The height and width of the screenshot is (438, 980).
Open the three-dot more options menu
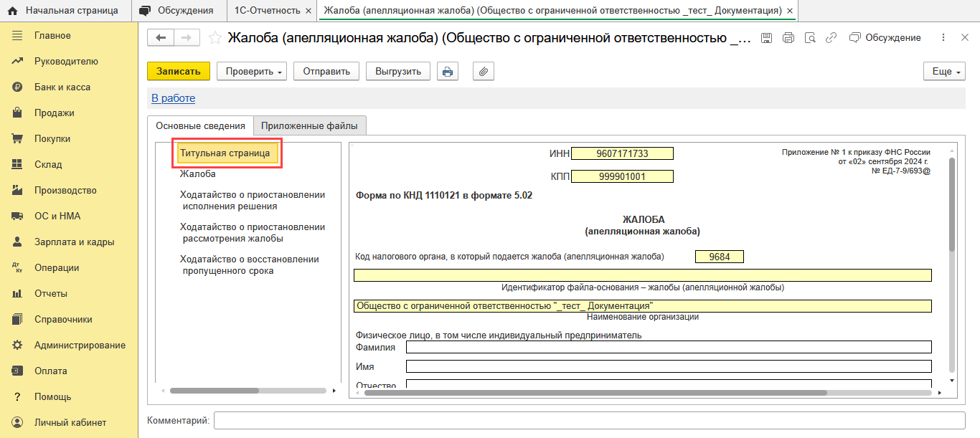coord(943,38)
